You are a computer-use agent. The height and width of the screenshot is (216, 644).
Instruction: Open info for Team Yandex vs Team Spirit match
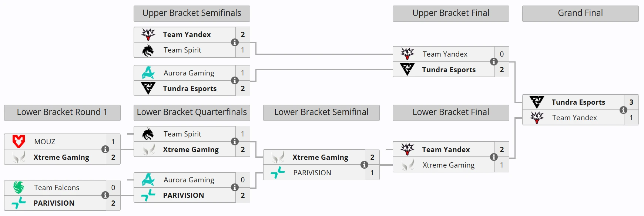[x=235, y=42]
